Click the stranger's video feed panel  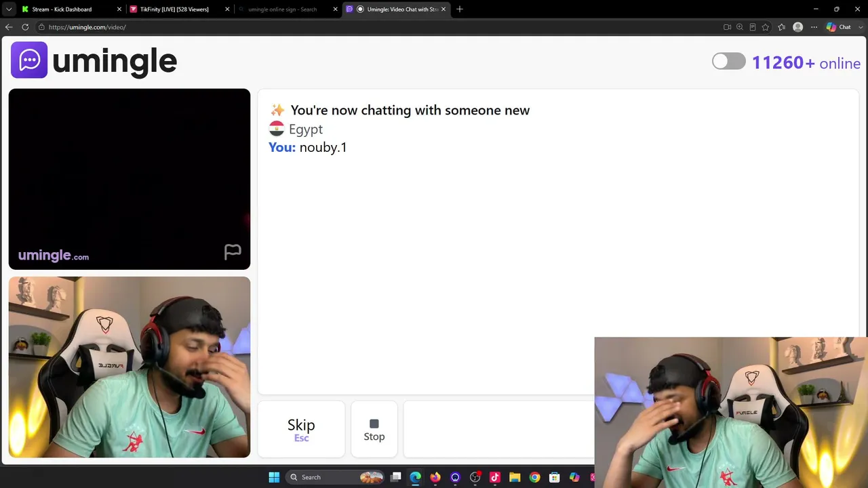[130, 179]
